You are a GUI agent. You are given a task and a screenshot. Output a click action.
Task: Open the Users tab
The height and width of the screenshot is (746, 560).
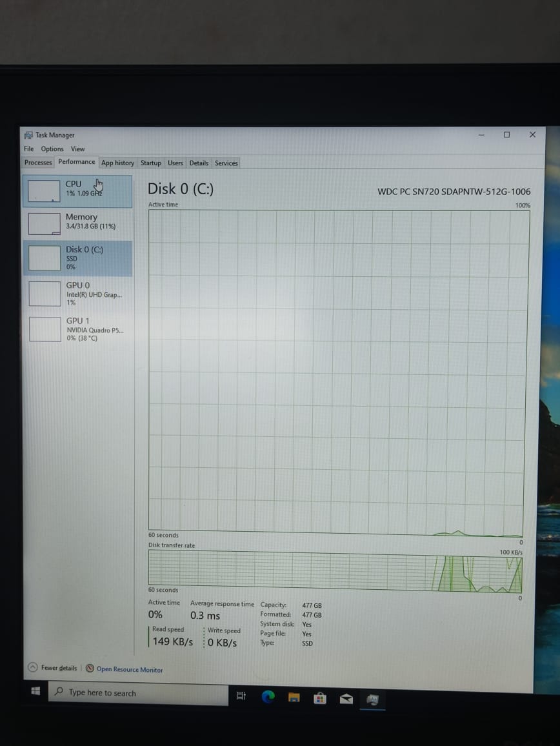(x=175, y=163)
